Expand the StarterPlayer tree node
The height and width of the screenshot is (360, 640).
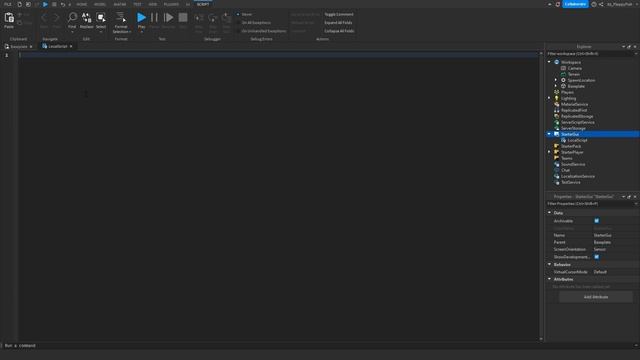tap(549, 152)
